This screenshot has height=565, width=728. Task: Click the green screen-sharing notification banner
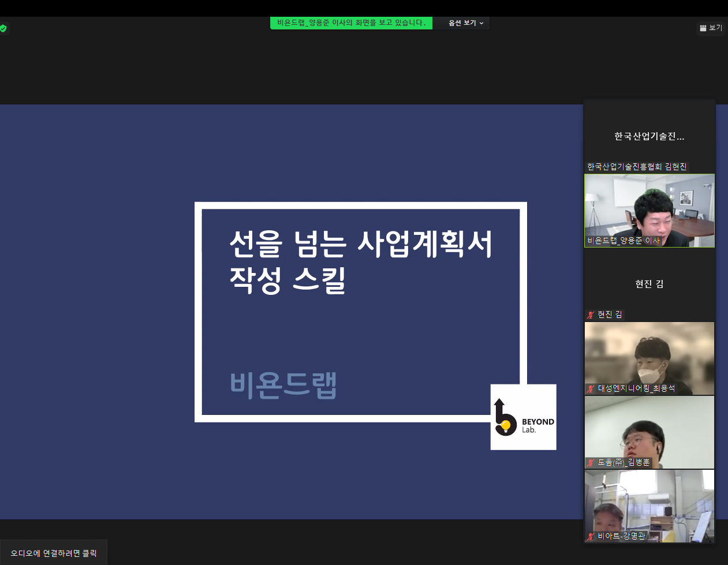coord(351,23)
